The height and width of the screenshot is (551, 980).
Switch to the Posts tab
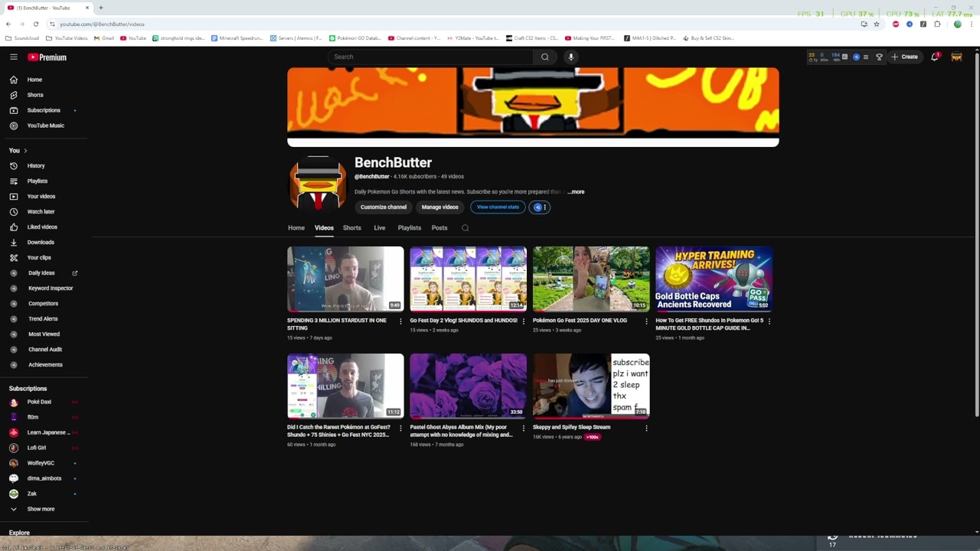pyautogui.click(x=439, y=228)
